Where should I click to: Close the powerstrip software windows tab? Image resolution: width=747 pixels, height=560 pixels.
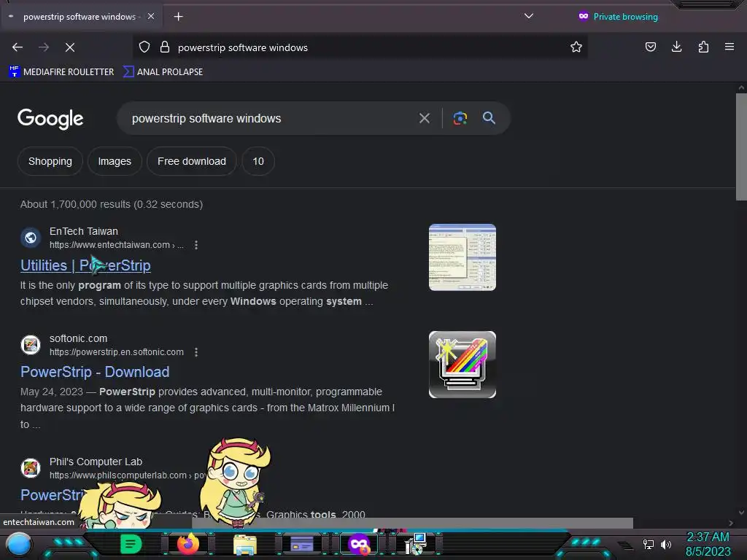150,16
